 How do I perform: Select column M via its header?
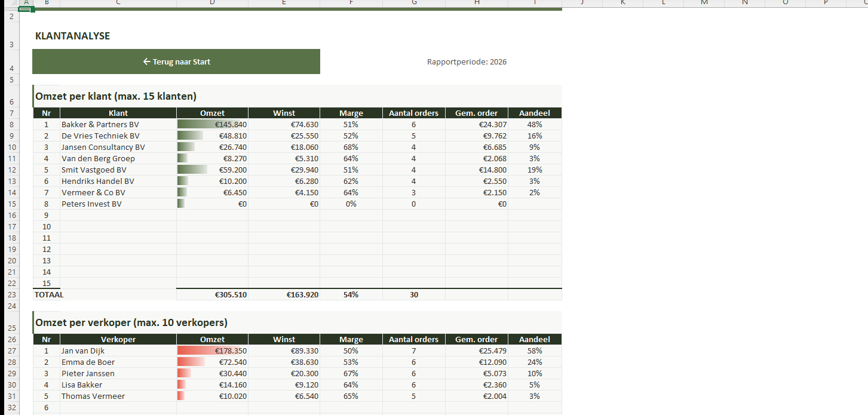[x=704, y=3]
